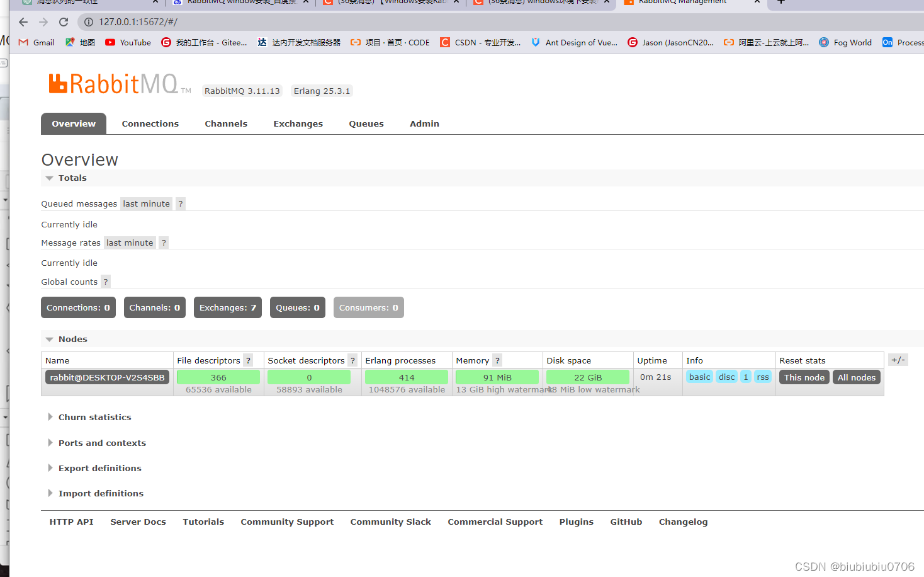Screen dimensions: 924x577
Task: Open the Gmail bookmark
Action: 37,43
